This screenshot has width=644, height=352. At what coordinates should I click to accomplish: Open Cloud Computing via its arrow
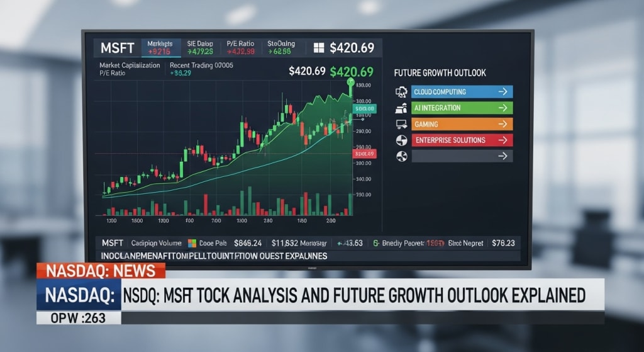pyautogui.click(x=502, y=92)
